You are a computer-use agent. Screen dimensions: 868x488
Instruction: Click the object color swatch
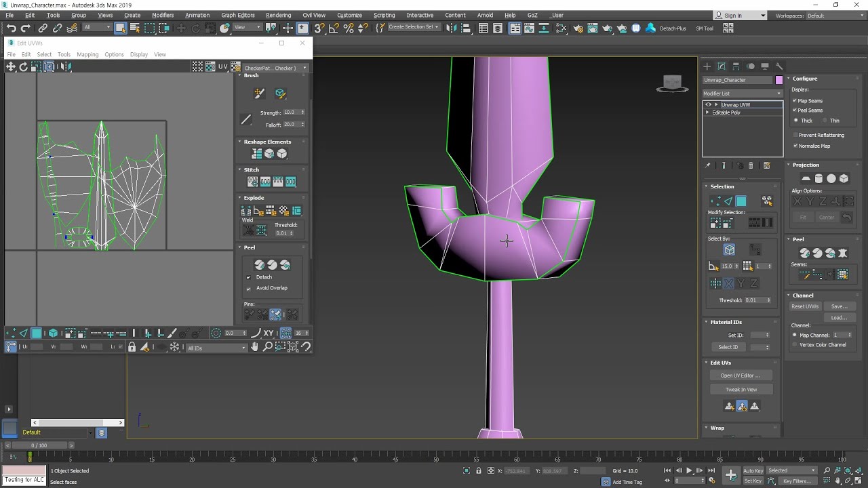click(x=779, y=80)
